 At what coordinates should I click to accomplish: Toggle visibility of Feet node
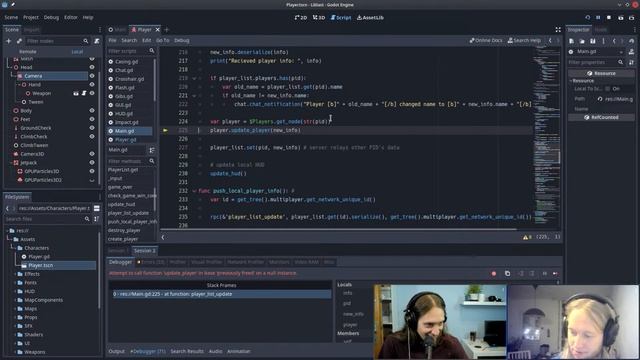click(92, 119)
